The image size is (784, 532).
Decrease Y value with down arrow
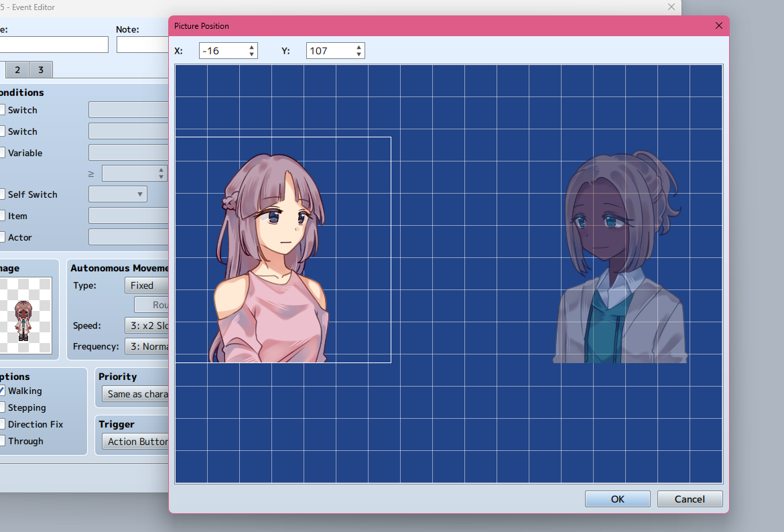pyautogui.click(x=359, y=54)
